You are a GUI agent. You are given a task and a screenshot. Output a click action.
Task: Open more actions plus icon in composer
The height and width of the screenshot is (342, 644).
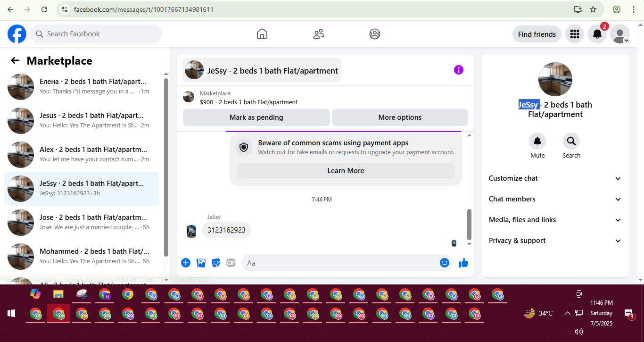[x=186, y=263]
